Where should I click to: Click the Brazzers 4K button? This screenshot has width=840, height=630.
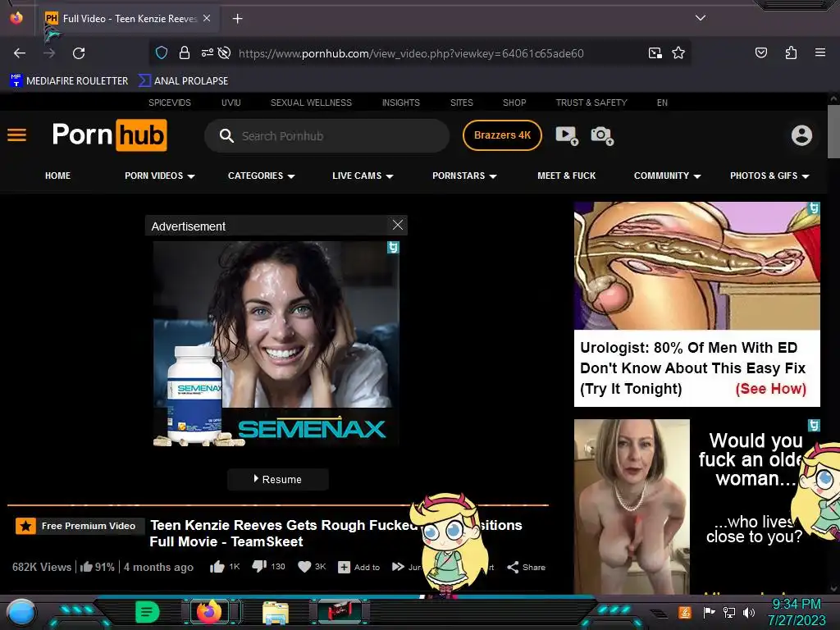coord(502,135)
